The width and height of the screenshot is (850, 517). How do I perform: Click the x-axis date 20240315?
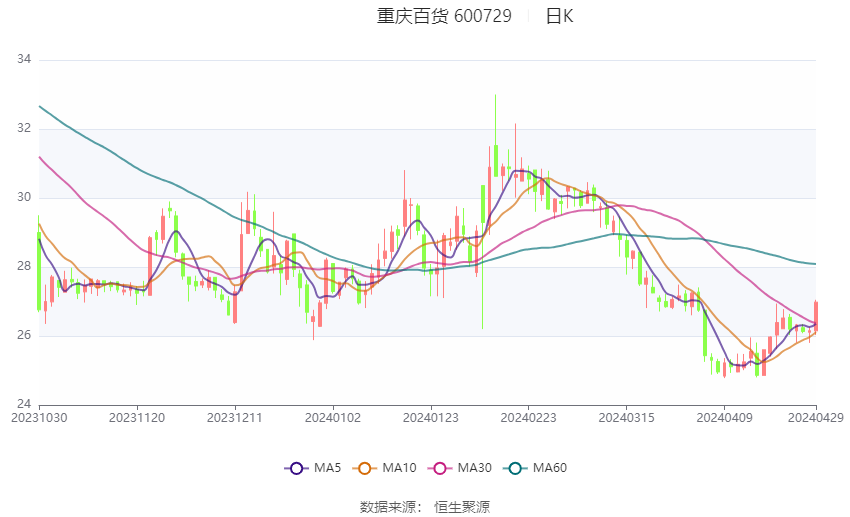627,418
